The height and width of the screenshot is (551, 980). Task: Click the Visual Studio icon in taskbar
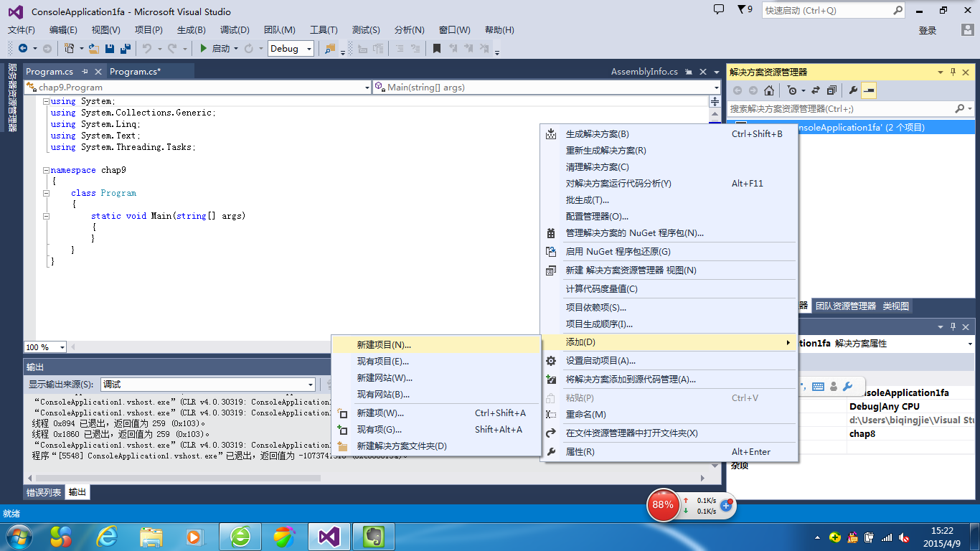tap(328, 535)
